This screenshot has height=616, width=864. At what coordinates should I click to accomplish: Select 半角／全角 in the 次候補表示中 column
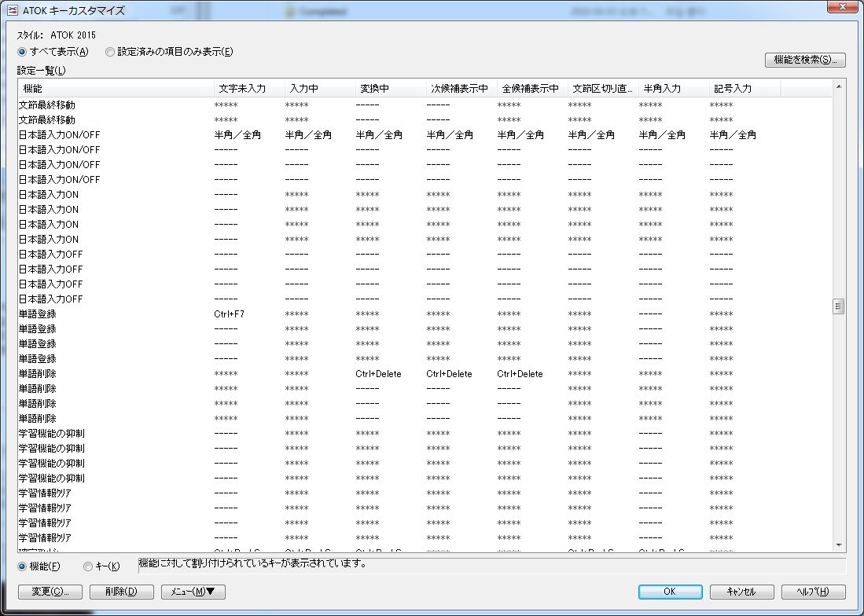point(450,135)
